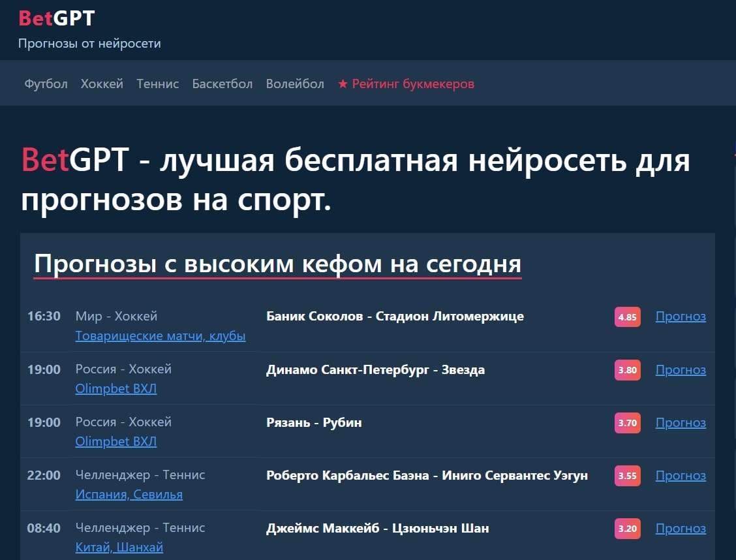
Task: Open the Испания, Севилья tournament link
Action: tap(129, 494)
